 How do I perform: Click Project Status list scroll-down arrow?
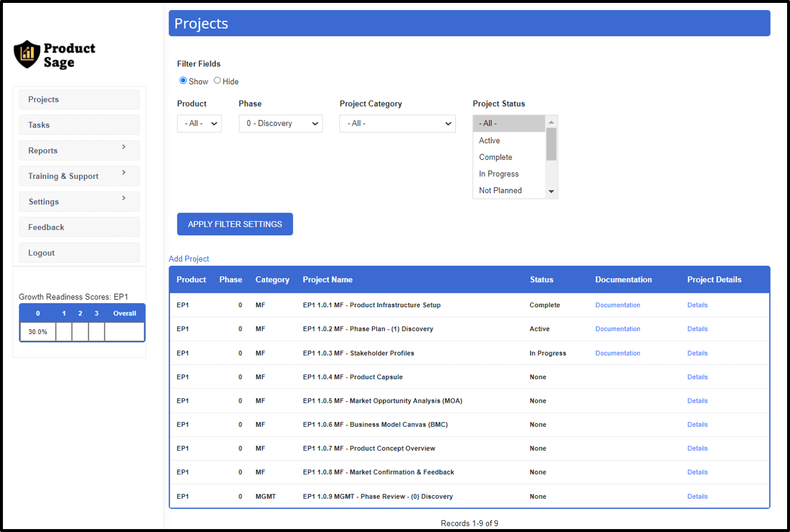[x=551, y=192]
